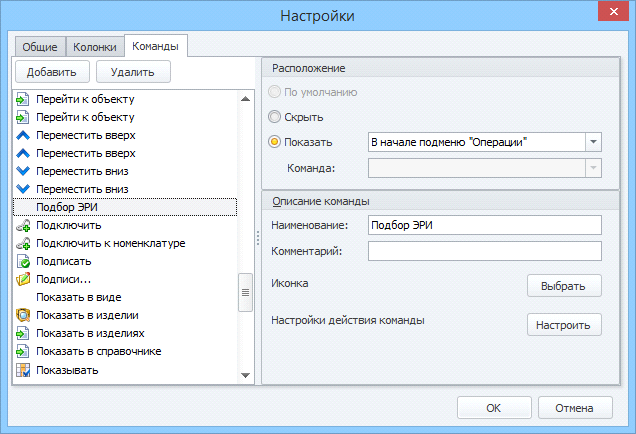Expand the 'Команда:' combo box arrow

coord(593,168)
